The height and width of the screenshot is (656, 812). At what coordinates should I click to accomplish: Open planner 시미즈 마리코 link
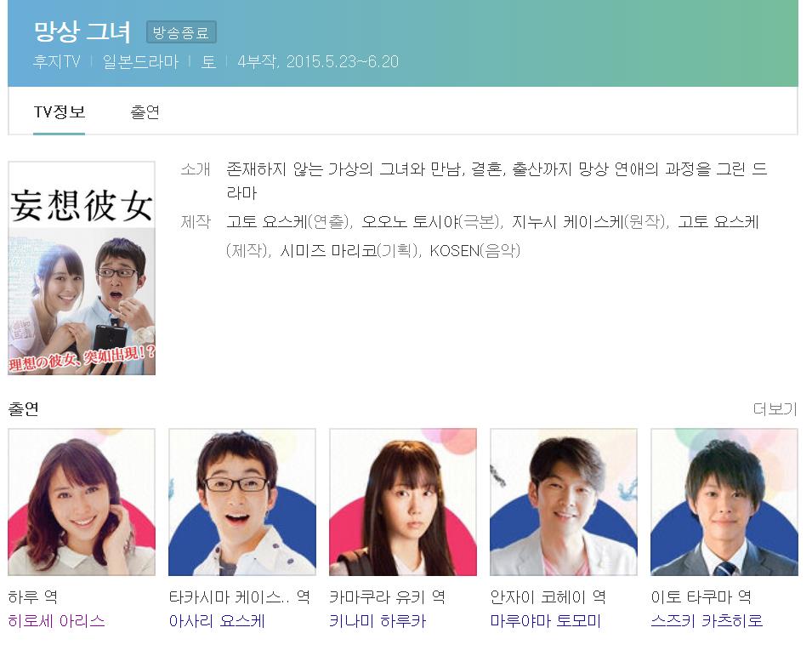[x=328, y=251]
